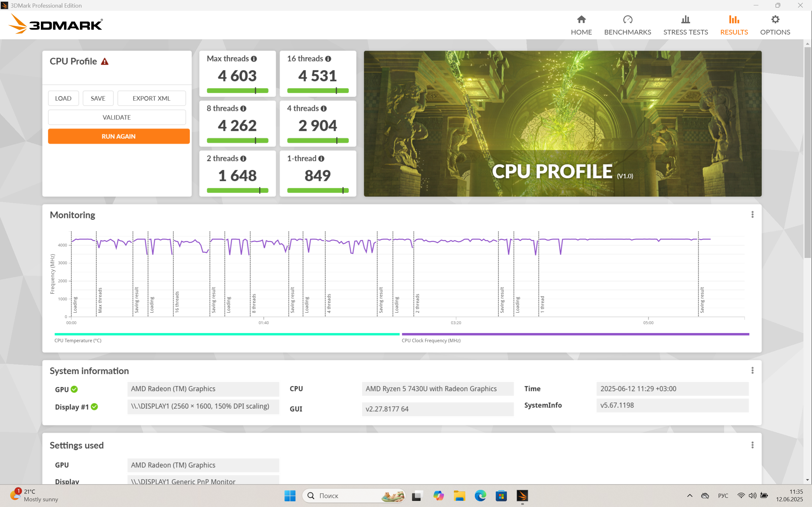Click the info icon beside 1-thread
The height and width of the screenshot is (507, 812).
pyautogui.click(x=321, y=159)
